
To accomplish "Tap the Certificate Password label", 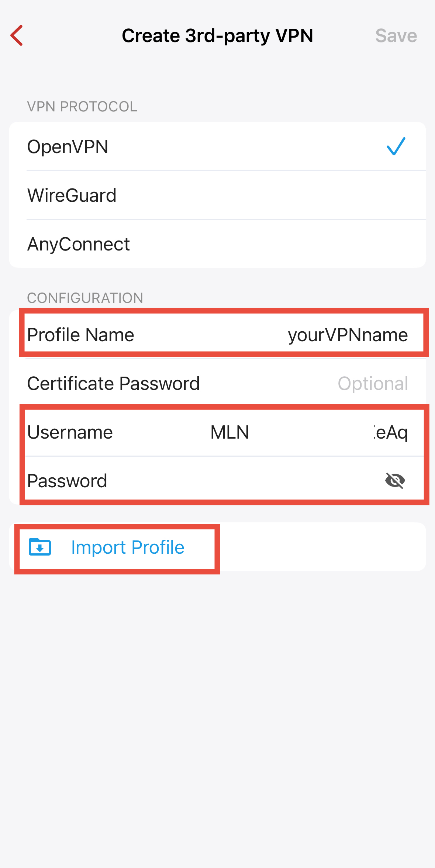I will 114,384.
